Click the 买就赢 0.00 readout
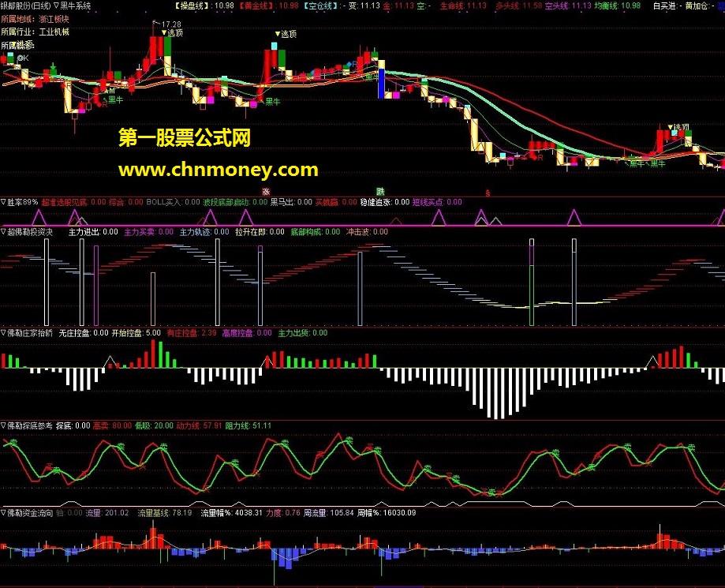Image resolution: width=725 pixels, height=588 pixels. pyautogui.click(x=336, y=202)
